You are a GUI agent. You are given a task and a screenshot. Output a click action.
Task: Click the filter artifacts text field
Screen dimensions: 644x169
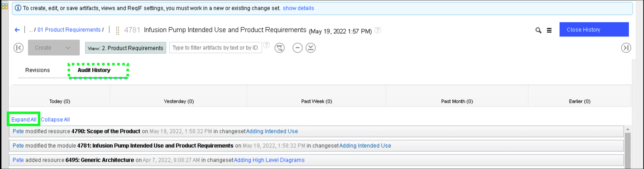coord(215,48)
